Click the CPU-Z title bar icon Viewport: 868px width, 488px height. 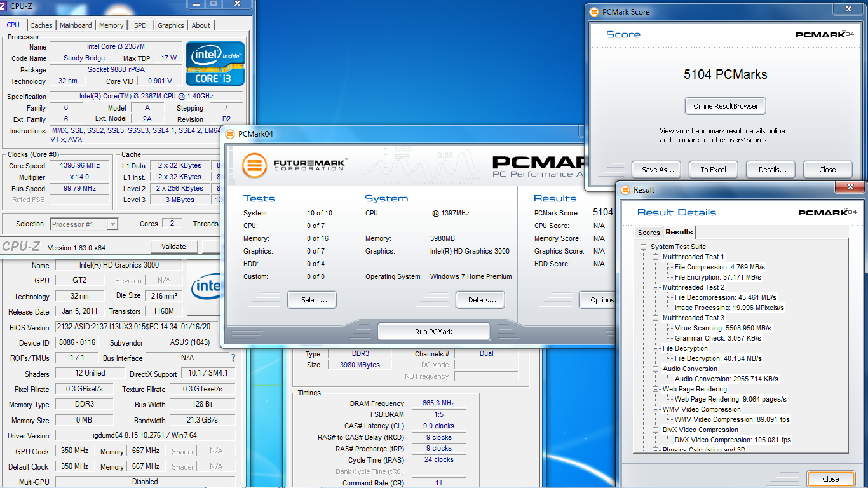coord(3,6)
